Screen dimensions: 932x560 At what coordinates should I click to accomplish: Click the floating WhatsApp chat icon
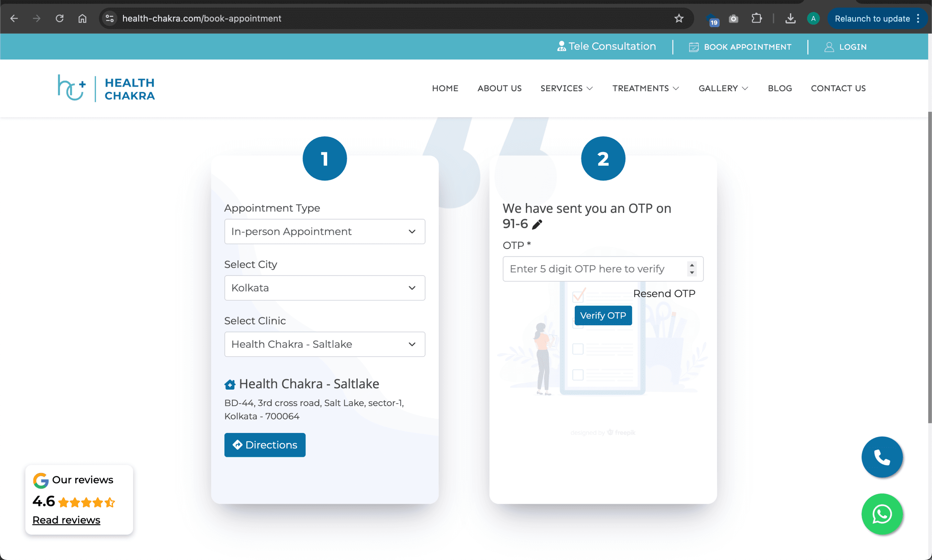click(x=882, y=514)
